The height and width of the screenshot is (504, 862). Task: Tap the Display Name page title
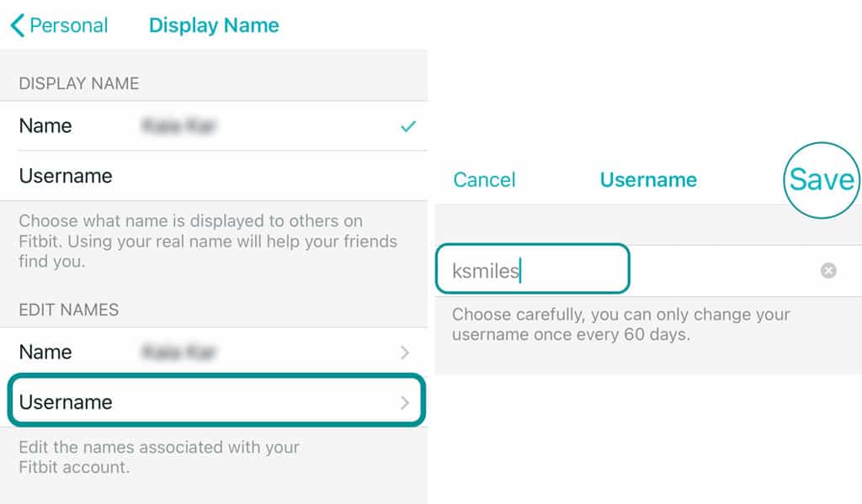pyautogui.click(x=214, y=25)
